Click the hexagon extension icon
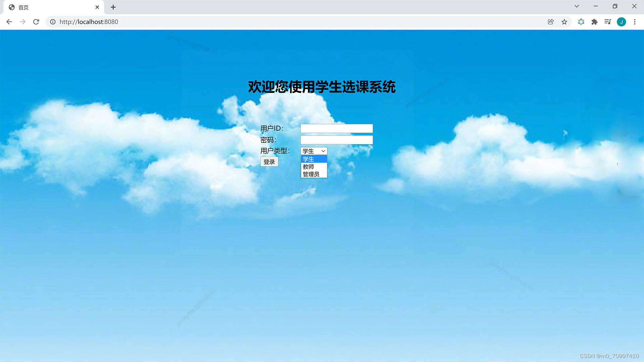The image size is (644, 362). pyautogui.click(x=581, y=22)
